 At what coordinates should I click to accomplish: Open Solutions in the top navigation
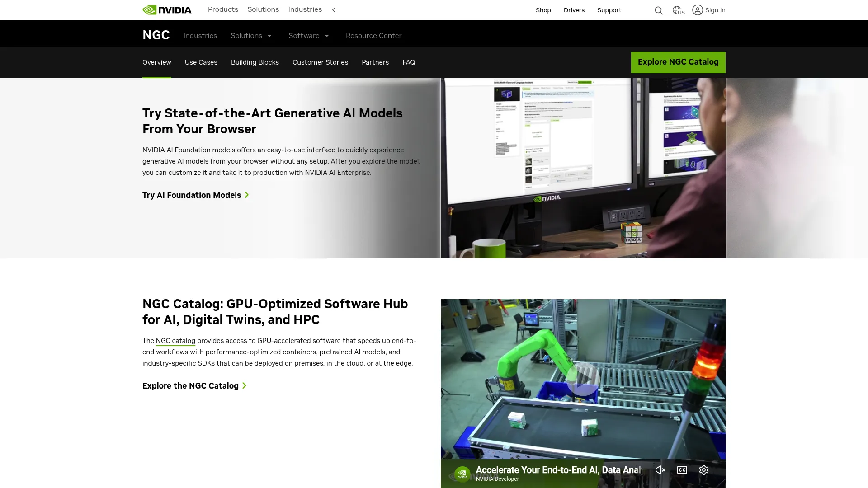[263, 9]
